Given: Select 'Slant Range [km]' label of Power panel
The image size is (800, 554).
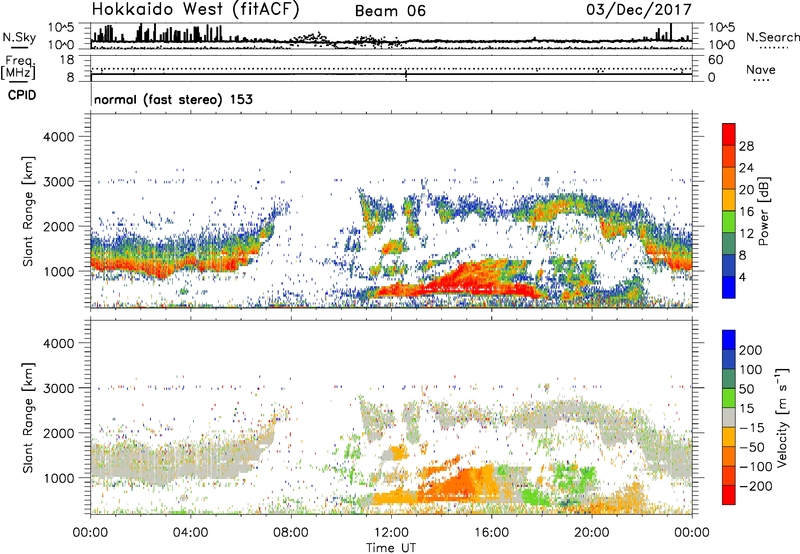Looking at the screenshot, I should 29,211.
